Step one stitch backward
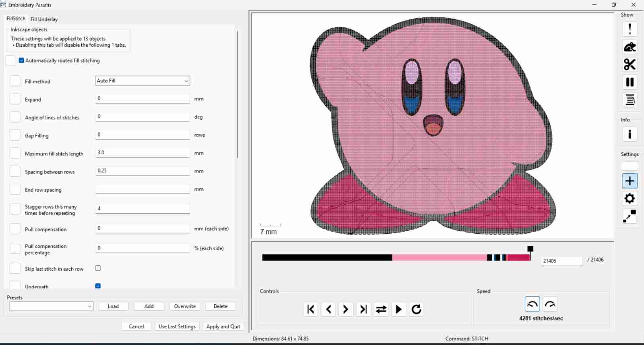Viewport: 644px width, 345px height. click(x=328, y=309)
